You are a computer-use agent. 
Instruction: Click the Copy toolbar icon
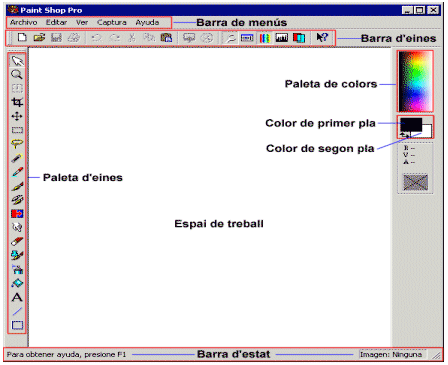149,37
